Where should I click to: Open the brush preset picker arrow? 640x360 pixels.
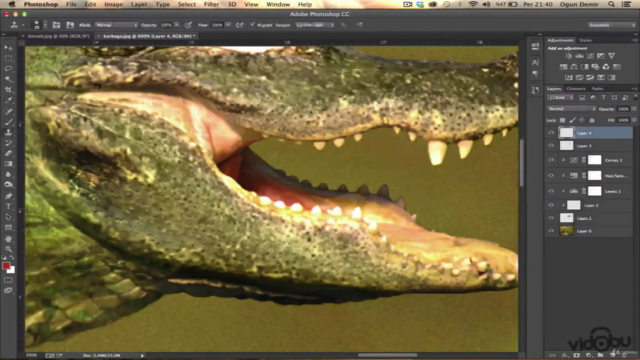(45, 25)
